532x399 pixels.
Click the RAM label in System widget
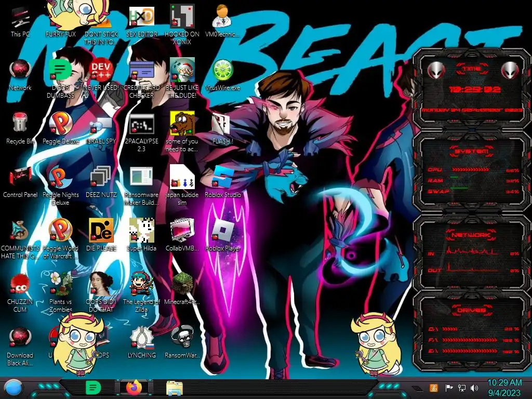click(436, 180)
